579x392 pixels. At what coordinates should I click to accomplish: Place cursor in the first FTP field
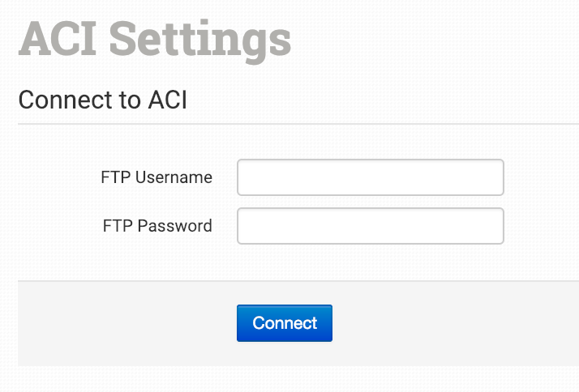point(370,177)
